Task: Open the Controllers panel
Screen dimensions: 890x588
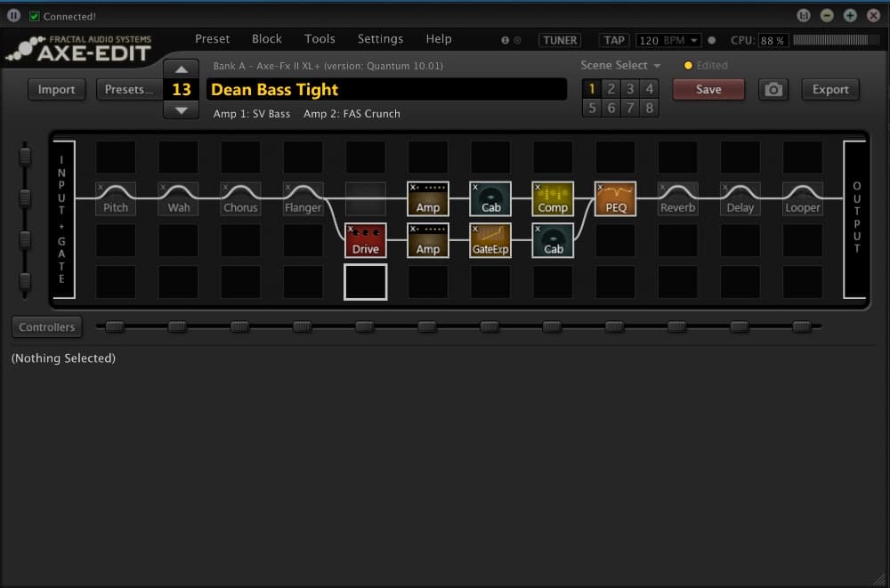Action: click(x=46, y=327)
